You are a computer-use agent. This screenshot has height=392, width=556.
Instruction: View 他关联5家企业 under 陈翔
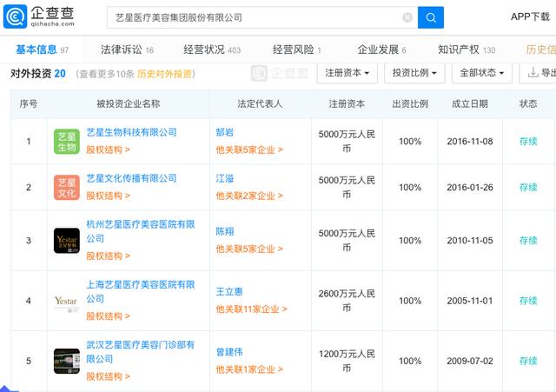(x=249, y=249)
